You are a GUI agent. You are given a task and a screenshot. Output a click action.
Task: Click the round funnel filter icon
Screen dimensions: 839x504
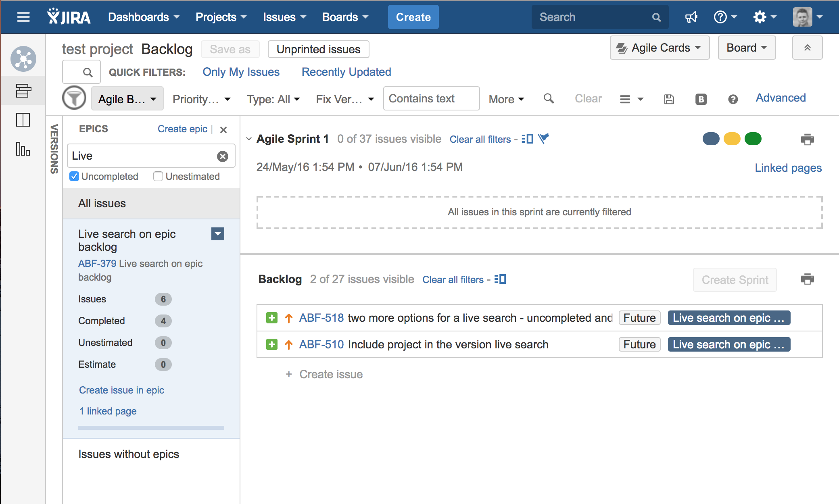click(x=74, y=98)
